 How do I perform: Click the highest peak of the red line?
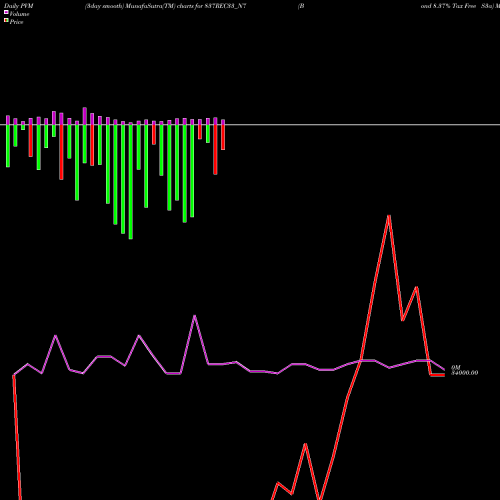tap(389, 216)
